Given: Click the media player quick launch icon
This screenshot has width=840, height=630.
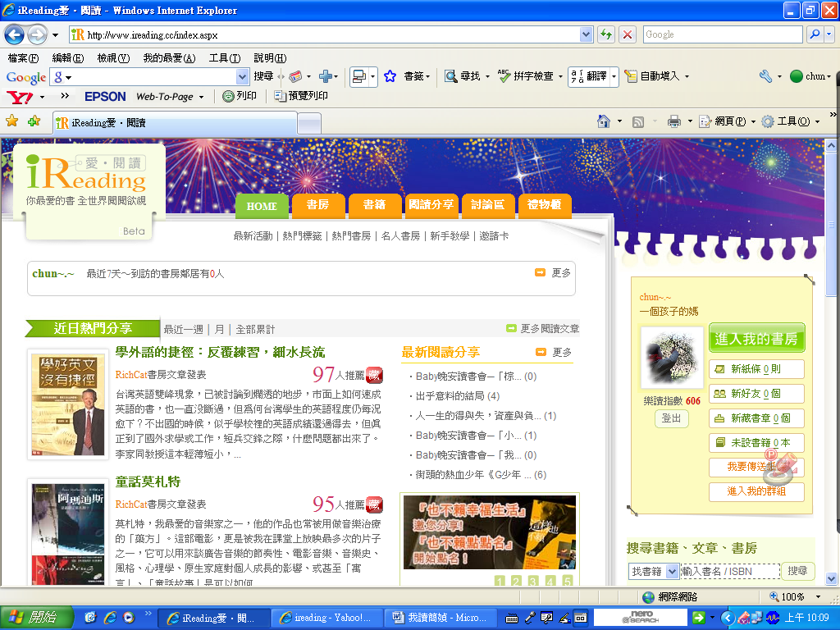Looking at the screenshot, I should pos(129,618).
